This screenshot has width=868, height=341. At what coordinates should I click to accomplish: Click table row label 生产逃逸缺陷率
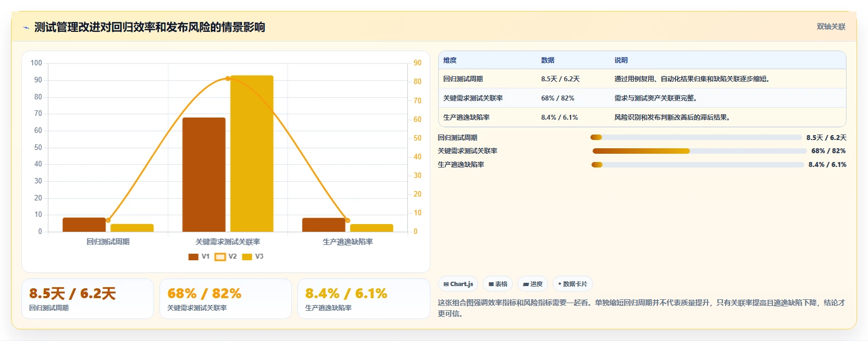pyautogui.click(x=466, y=118)
